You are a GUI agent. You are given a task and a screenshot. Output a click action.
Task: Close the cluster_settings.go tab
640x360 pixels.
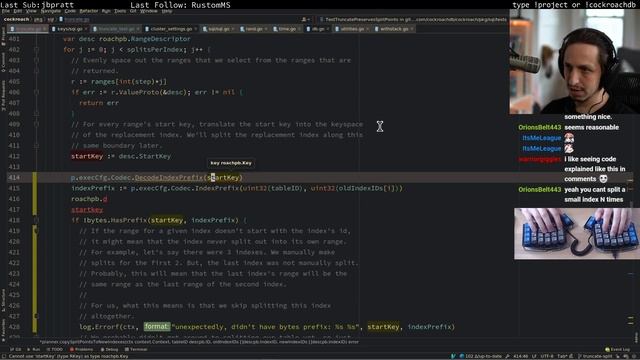click(196, 29)
